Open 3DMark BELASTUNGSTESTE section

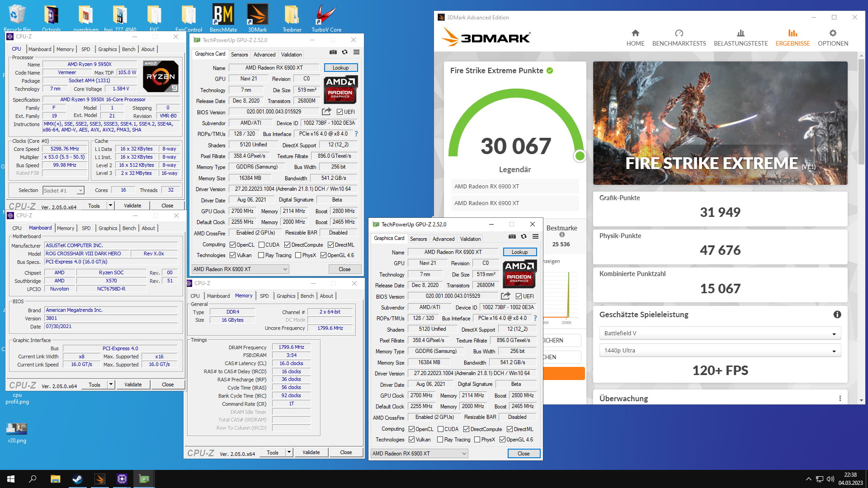pos(741,38)
